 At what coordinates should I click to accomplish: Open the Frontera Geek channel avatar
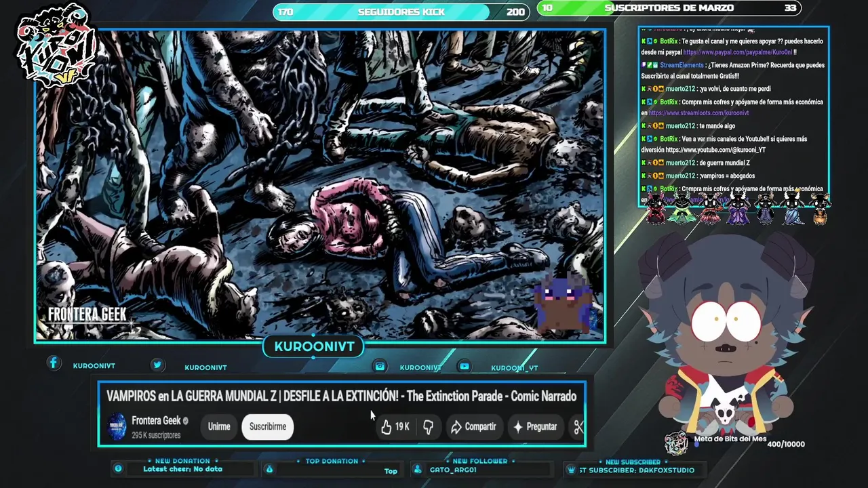[117, 427]
